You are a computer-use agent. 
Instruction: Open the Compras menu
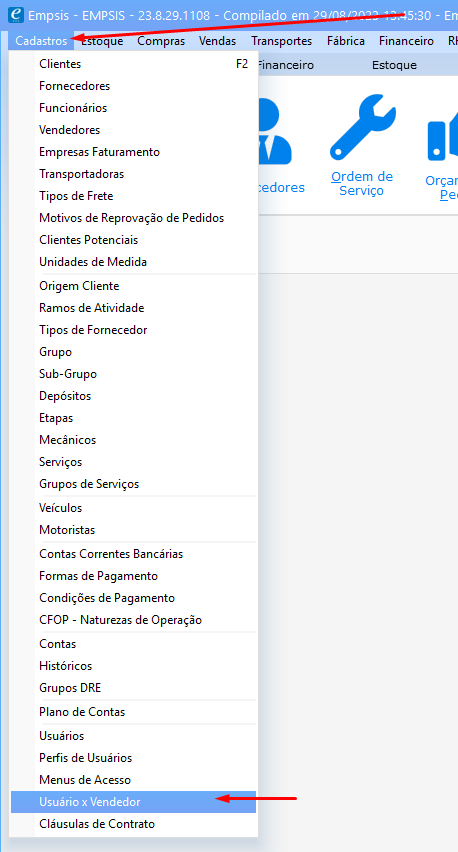161,41
